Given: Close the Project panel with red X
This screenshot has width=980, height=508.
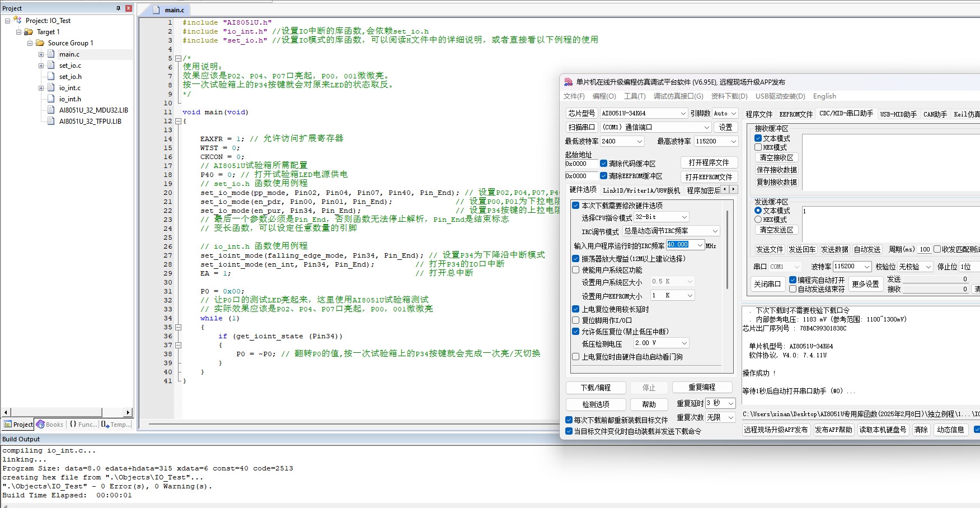Looking at the screenshot, I should pos(129,8).
